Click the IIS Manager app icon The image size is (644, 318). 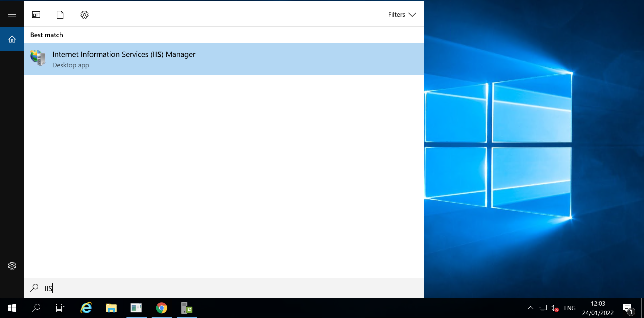pos(38,58)
